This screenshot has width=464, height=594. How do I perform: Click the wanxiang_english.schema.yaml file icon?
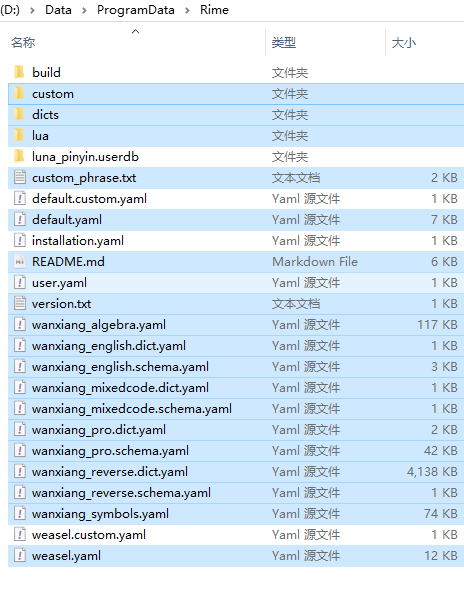pyautogui.click(x=20, y=366)
